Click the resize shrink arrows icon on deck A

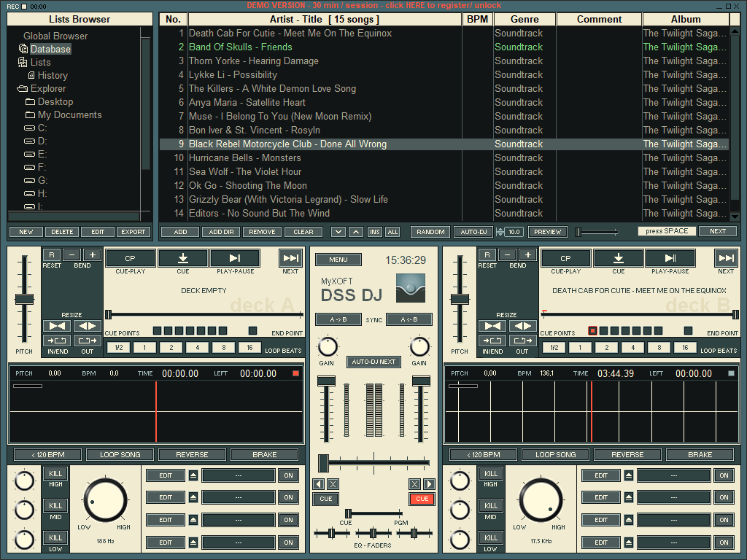[57, 326]
